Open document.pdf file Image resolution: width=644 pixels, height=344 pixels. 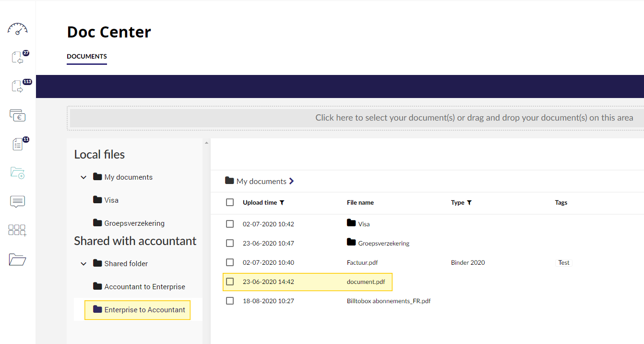366,282
